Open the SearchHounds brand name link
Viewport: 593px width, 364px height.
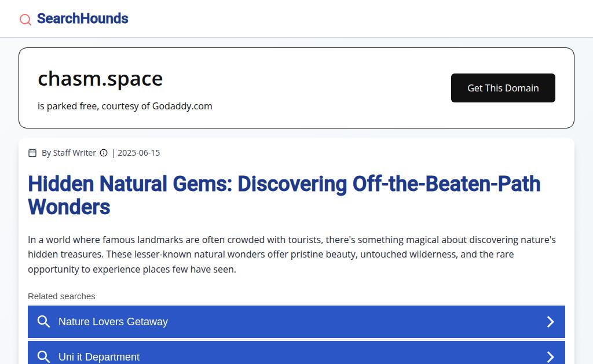[x=82, y=19]
